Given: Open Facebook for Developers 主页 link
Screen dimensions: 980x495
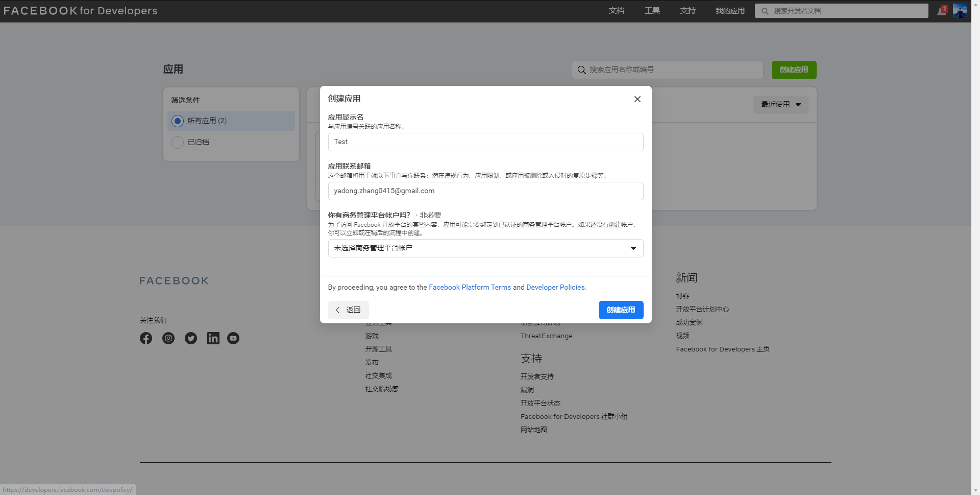Looking at the screenshot, I should point(723,349).
